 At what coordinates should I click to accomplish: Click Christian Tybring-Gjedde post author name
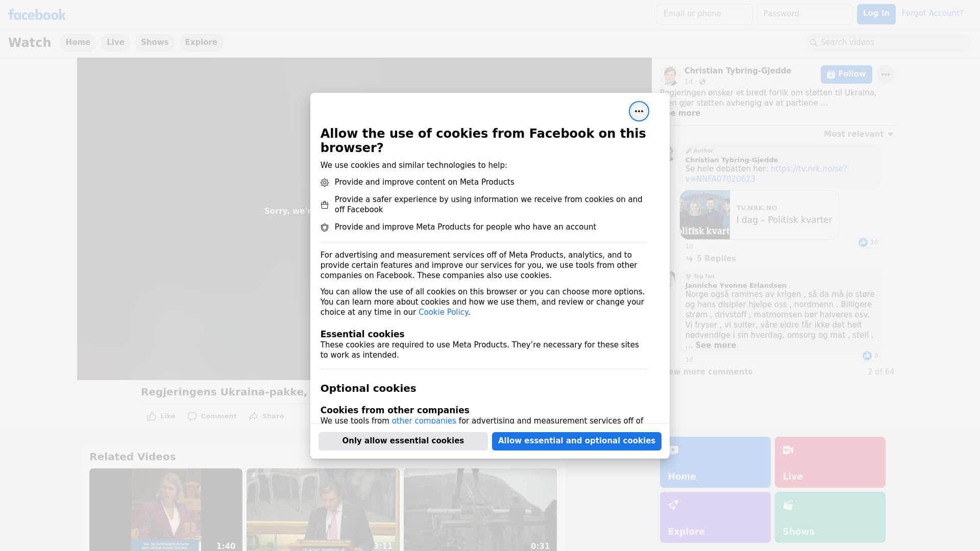click(738, 71)
